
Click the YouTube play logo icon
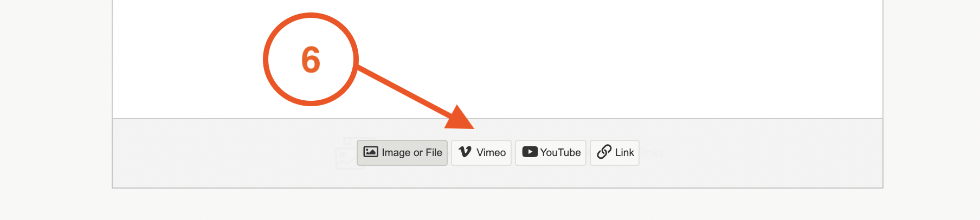(x=530, y=152)
